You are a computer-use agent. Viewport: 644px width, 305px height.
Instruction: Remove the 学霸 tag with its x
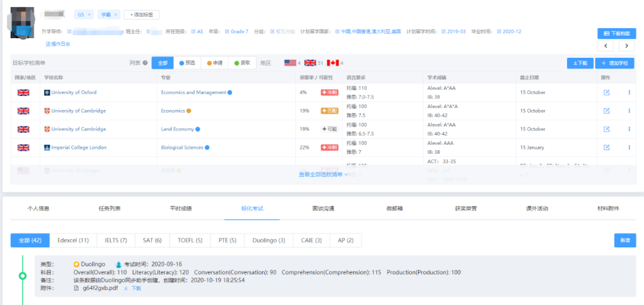116,15
